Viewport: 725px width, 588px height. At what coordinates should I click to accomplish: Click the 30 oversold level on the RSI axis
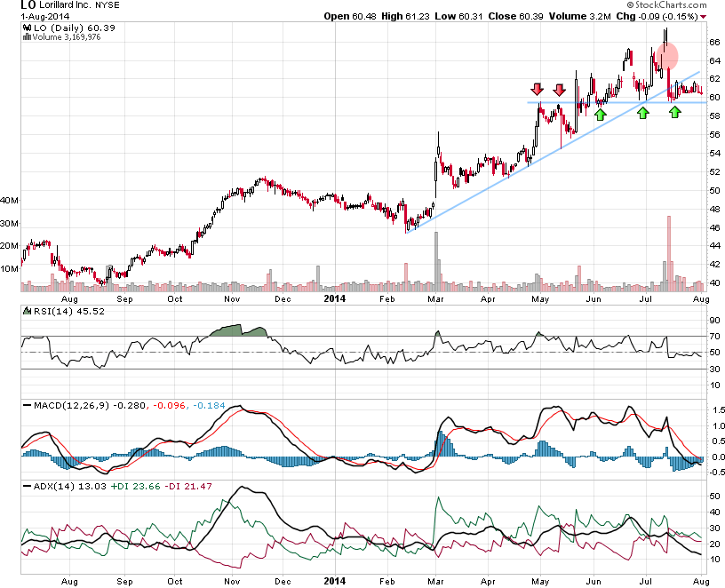(x=714, y=369)
